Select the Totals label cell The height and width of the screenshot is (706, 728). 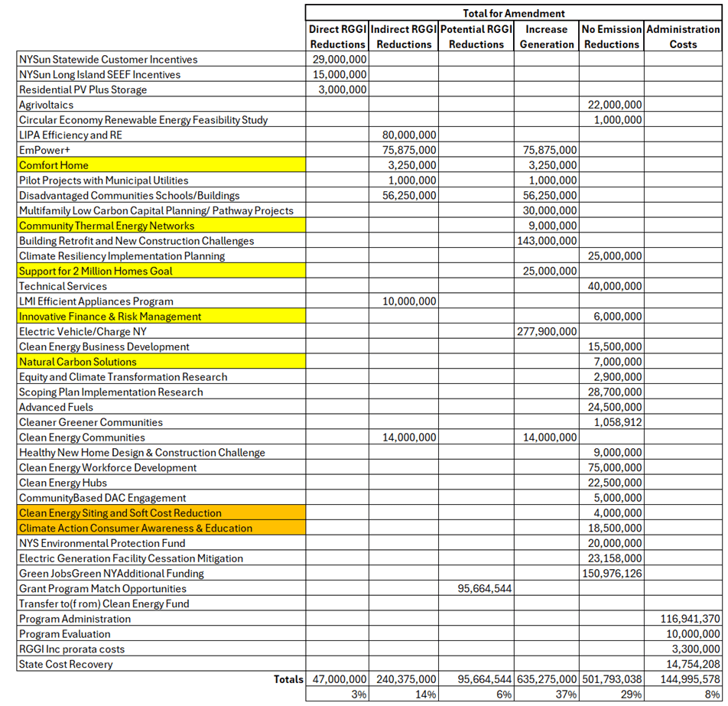287,679
